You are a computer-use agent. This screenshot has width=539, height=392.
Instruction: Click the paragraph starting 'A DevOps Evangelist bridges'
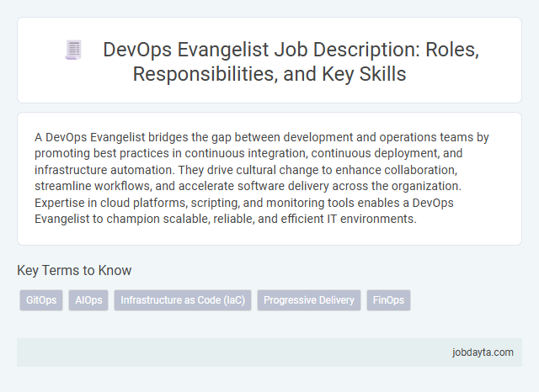click(262, 177)
